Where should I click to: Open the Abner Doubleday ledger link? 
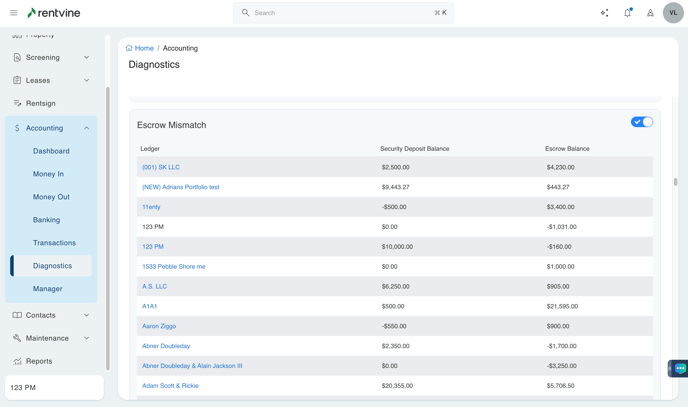coord(166,346)
